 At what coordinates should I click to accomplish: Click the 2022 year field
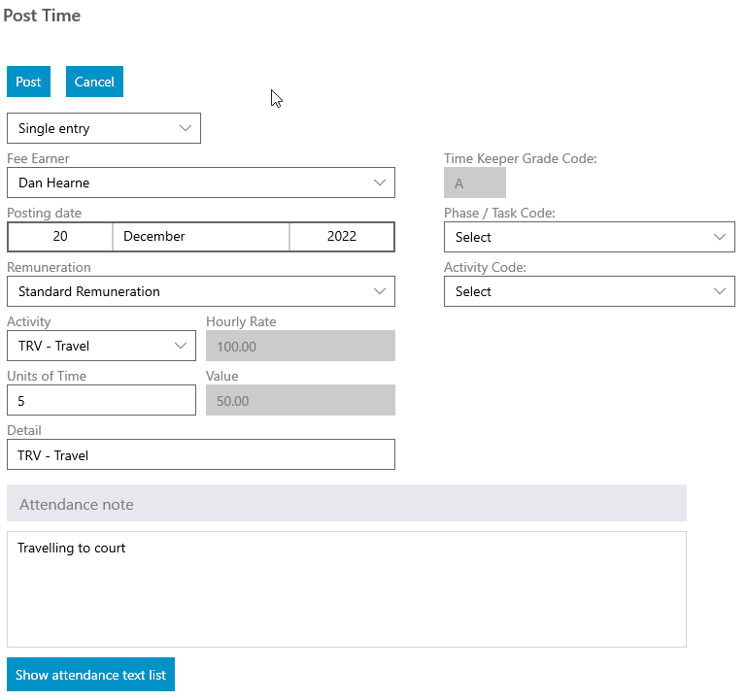pyautogui.click(x=342, y=237)
